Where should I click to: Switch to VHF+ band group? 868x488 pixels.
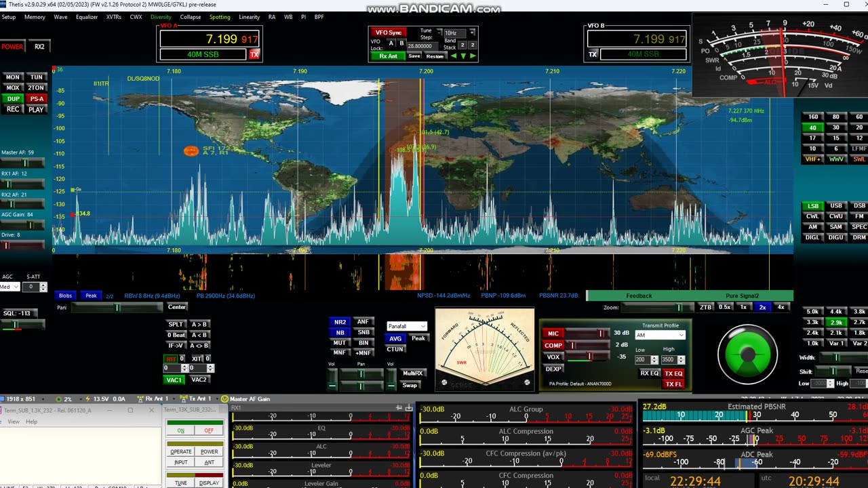[812, 159]
